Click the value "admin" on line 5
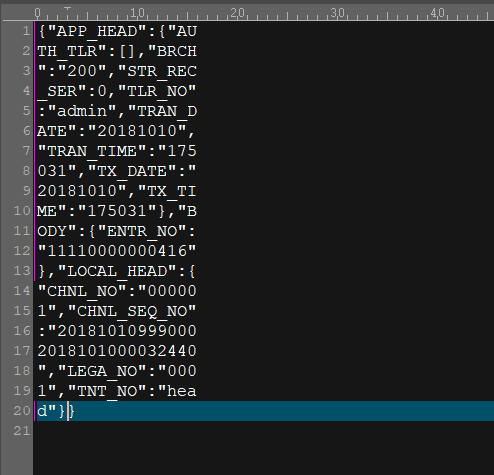This screenshot has height=475, width=494. [82, 111]
